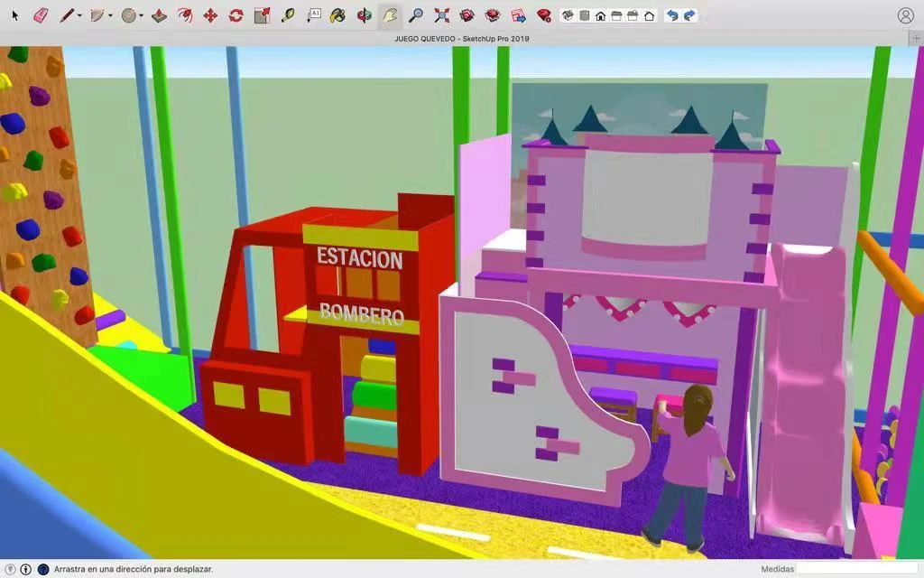Viewport: 924px width, 578px height.
Task: Undo the last action
Action: (671, 16)
